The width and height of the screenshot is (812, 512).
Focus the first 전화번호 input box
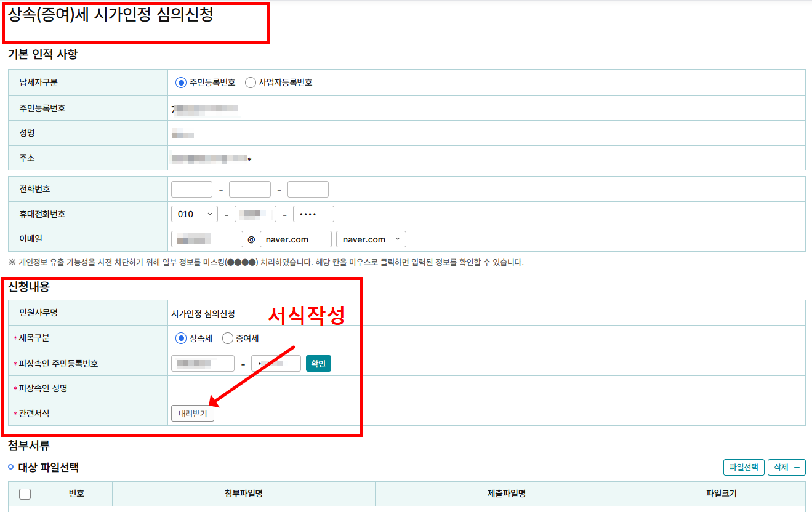tap(191, 189)
